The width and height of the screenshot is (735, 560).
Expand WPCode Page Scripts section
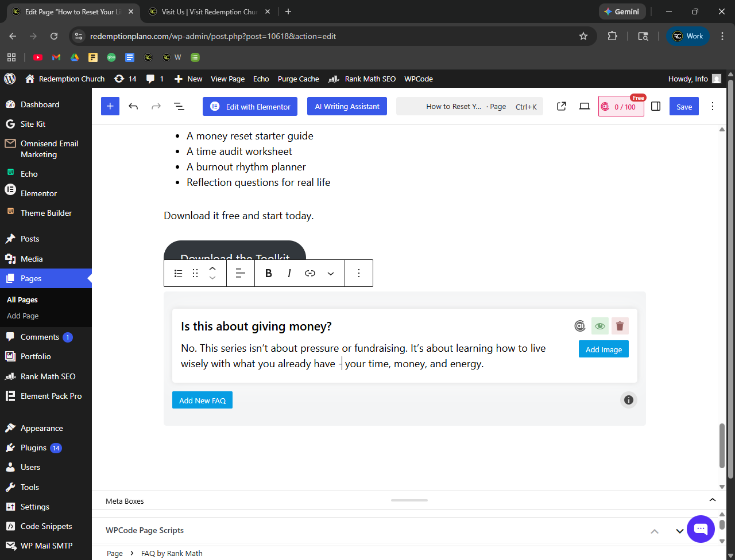pos(679,531)
